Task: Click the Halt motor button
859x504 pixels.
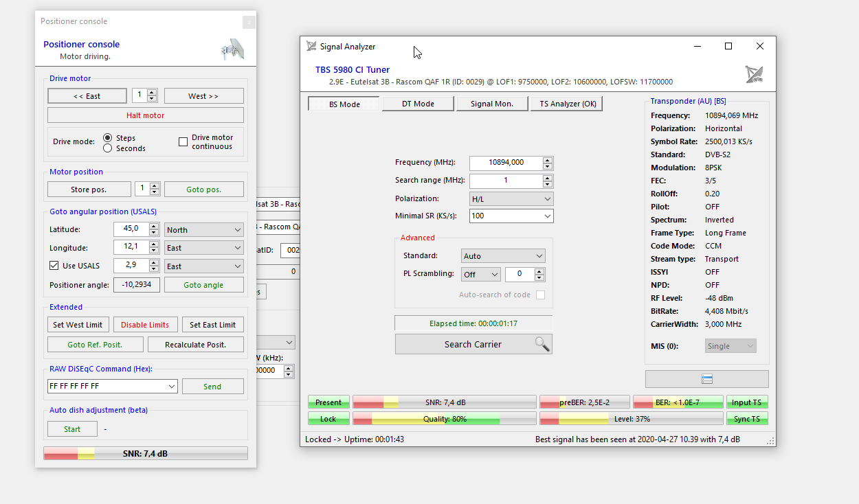Action: [x=145, y=115]
